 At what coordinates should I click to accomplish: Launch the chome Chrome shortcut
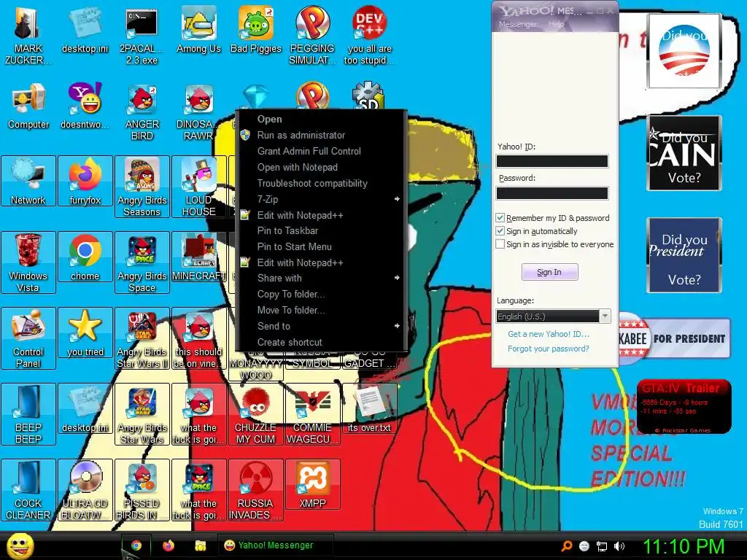pyautogui.click(x=85, y=257)
